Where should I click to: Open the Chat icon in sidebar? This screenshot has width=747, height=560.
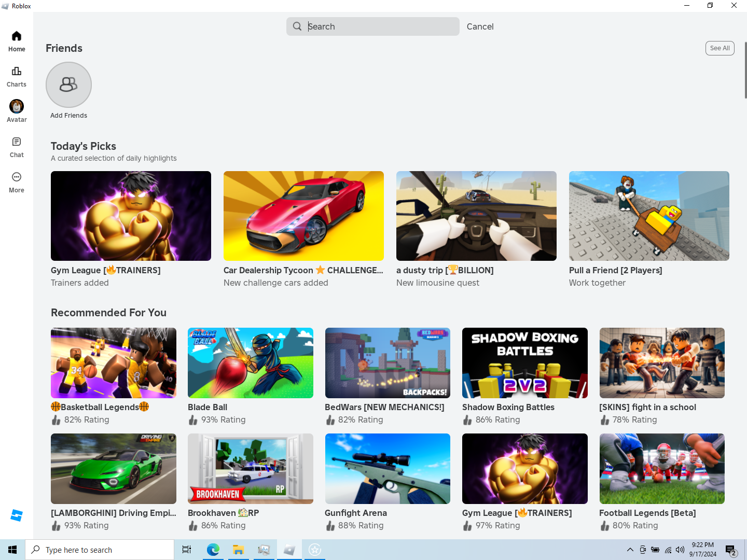click(x=17, y=142)
